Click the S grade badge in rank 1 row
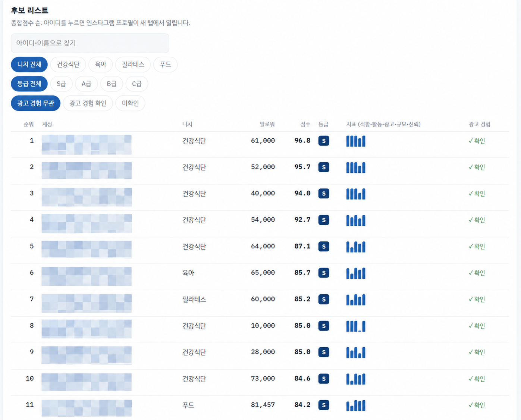 point(324,141)
